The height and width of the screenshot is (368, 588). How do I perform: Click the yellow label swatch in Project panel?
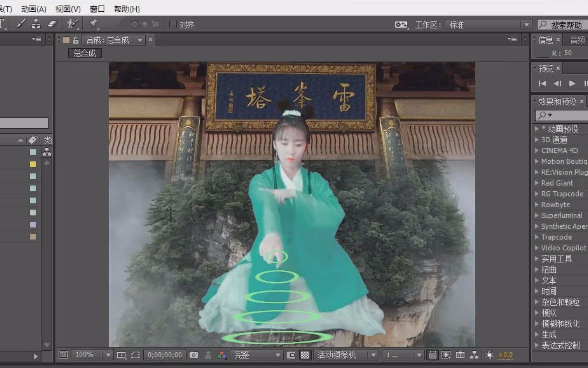tap(33, 164)
